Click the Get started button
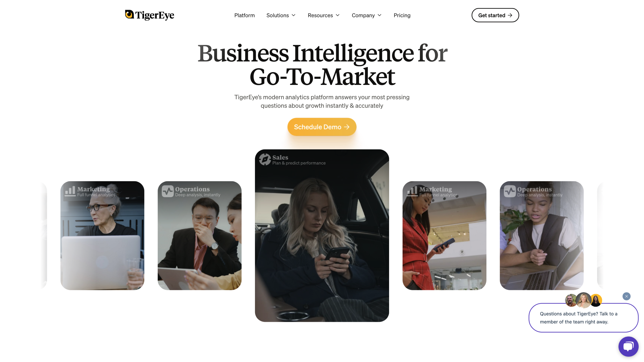This screenshot has width=644, height=362. coord(495,15)
